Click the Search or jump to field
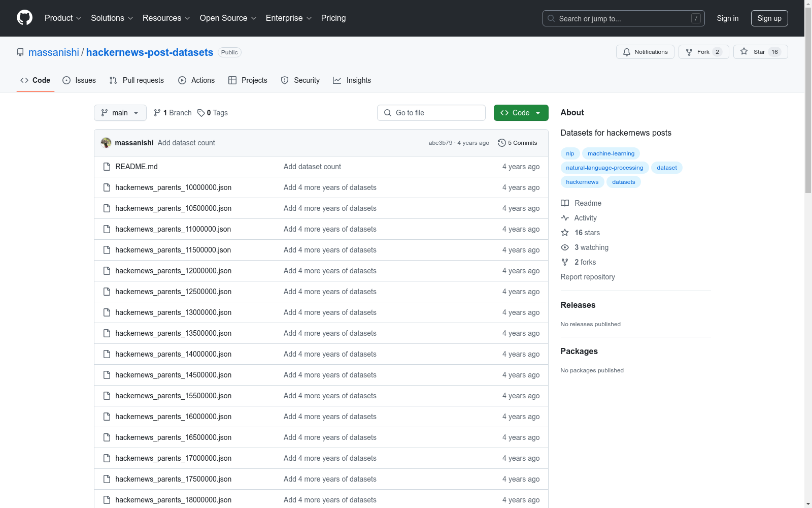Image resolution: width=812 pixels, height=508 pixels. click(x=624, y=18)
